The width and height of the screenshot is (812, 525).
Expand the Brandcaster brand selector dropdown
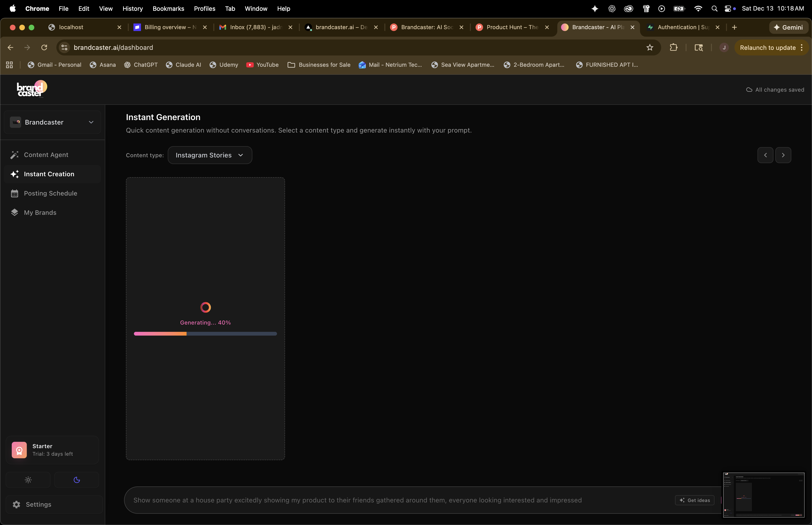point(52,122)
